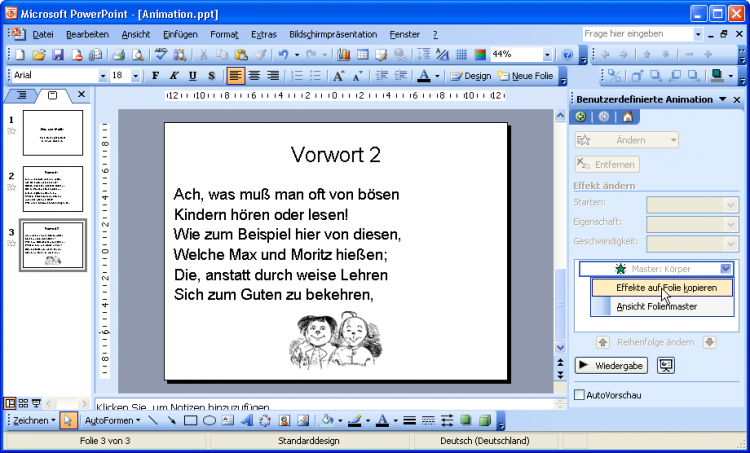750x453 pixels.
Task: Select the Rectangle drawing tool
Action: (x=190, y=421)
